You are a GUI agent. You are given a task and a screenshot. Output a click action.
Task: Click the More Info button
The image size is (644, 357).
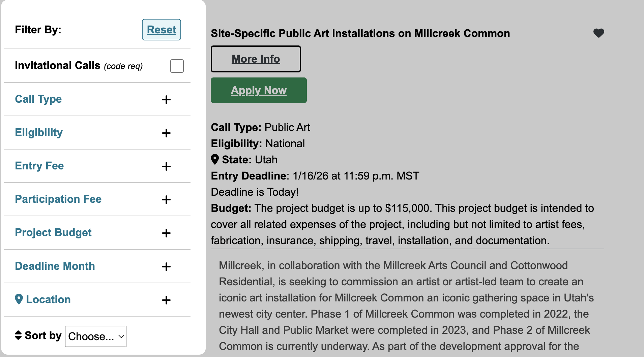point(256,59)
